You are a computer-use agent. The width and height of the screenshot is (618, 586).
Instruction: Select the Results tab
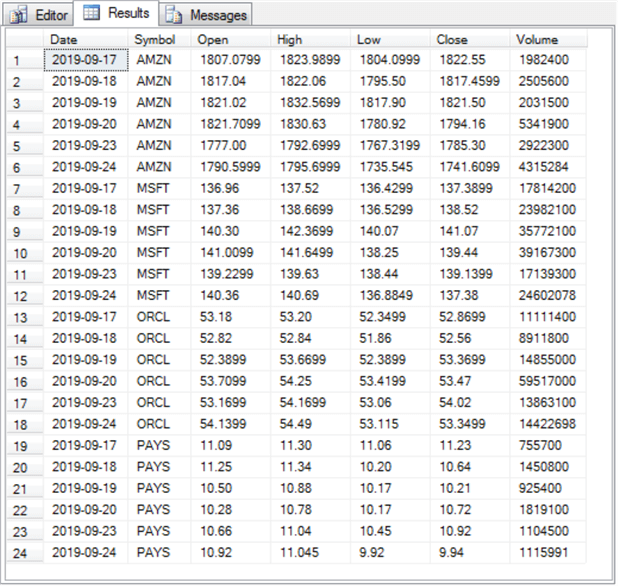pyautogui.click(x=116, y=13)
